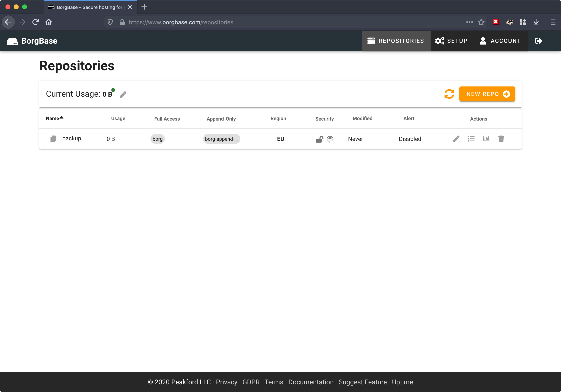Click the Disabled alert cell
The width and height of the screenshot is (561, 392).
pyautogui.click(x=410, y=139)
